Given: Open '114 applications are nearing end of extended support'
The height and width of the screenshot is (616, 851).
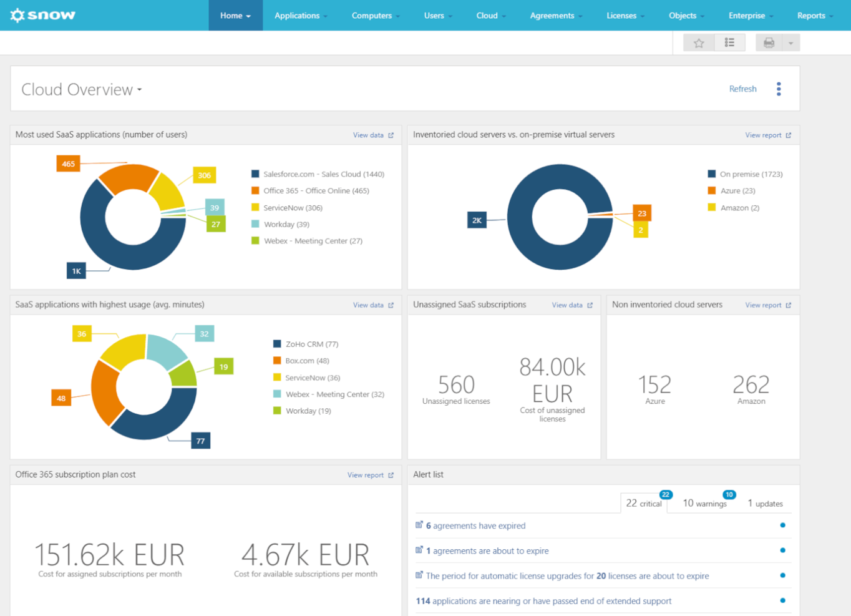Looking at the screenshot, I should click(x=543, y=600).
